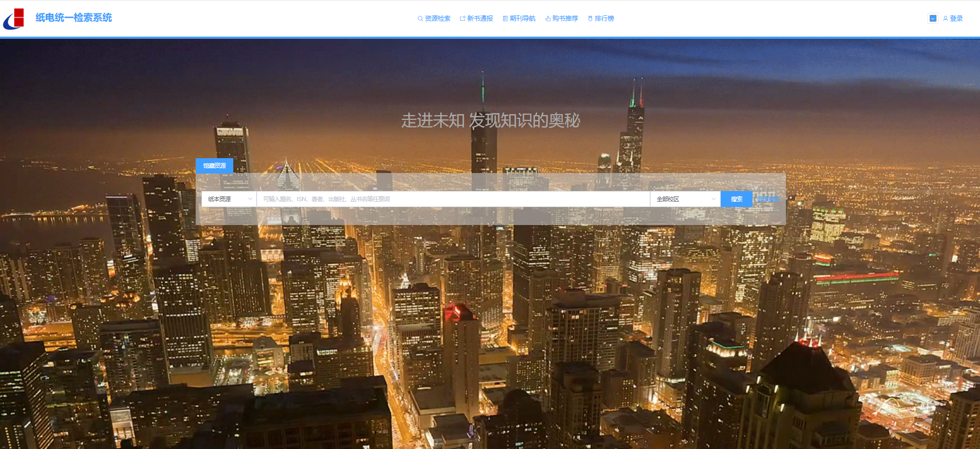Click the medal icon beside 排行榜
The image size is (980, 449).
[x=590, y=19]
